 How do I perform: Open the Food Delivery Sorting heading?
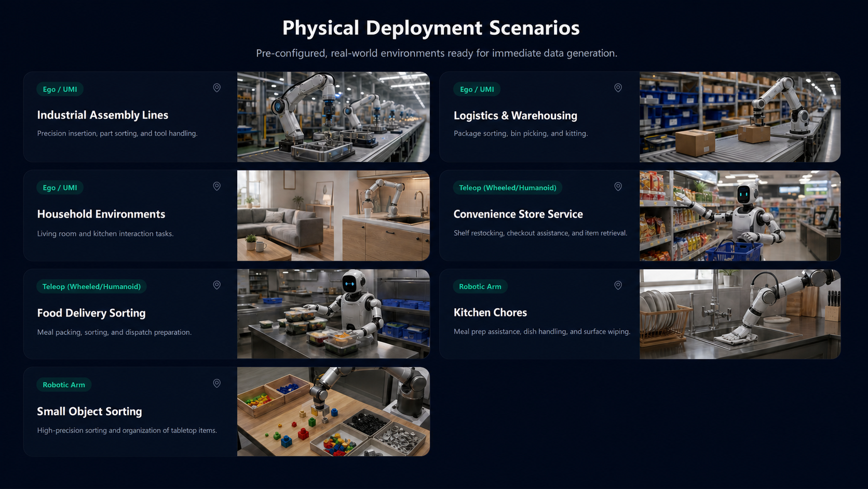click(91, 313)
